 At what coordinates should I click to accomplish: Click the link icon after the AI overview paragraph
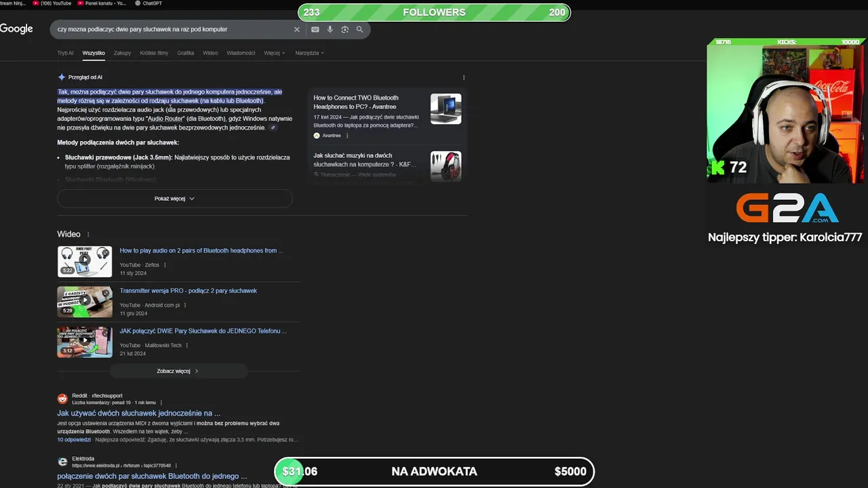point(273,127)
